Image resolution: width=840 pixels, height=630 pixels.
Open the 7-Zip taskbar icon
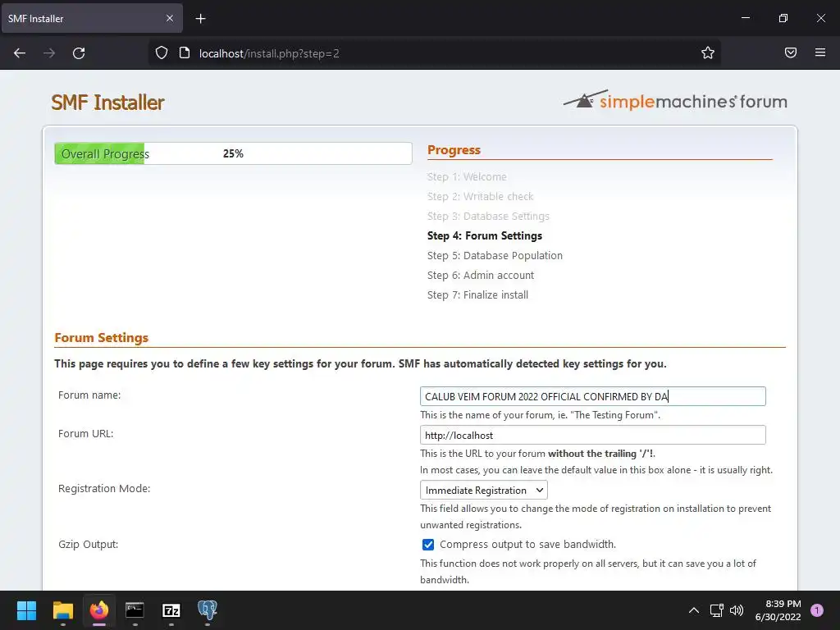(171, 610)
